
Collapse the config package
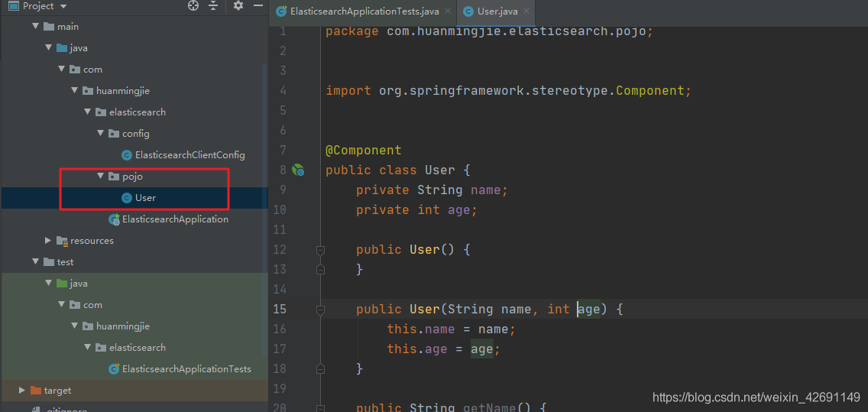pos(100,134)
